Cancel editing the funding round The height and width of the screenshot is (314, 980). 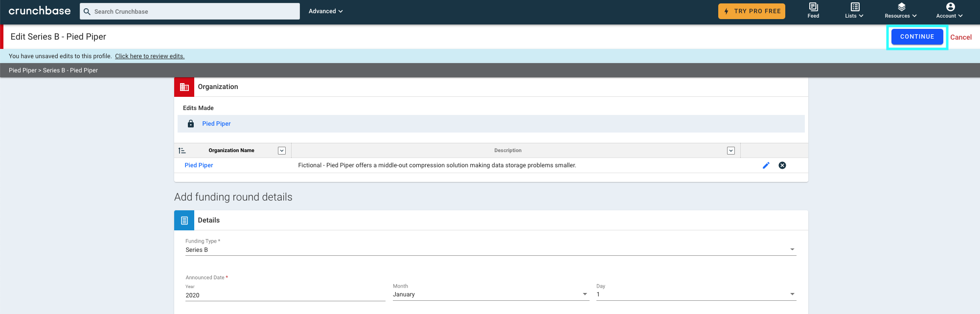(961, 37)
